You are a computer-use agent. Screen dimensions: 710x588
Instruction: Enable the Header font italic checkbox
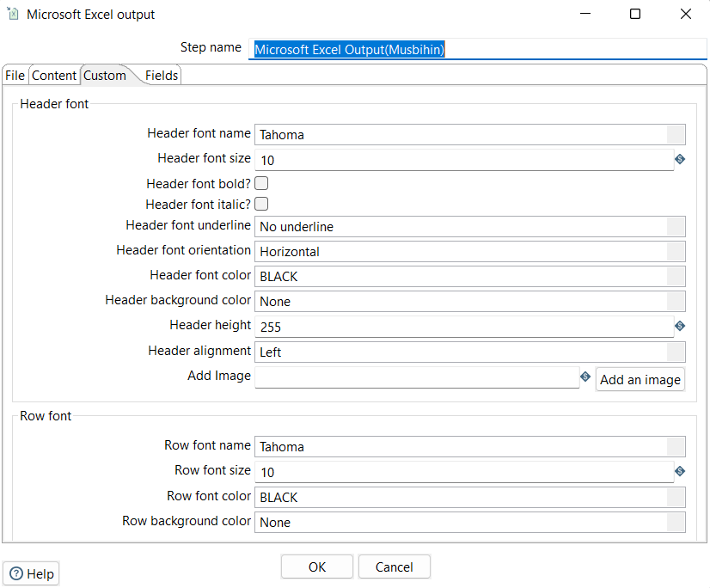point(261,205)
